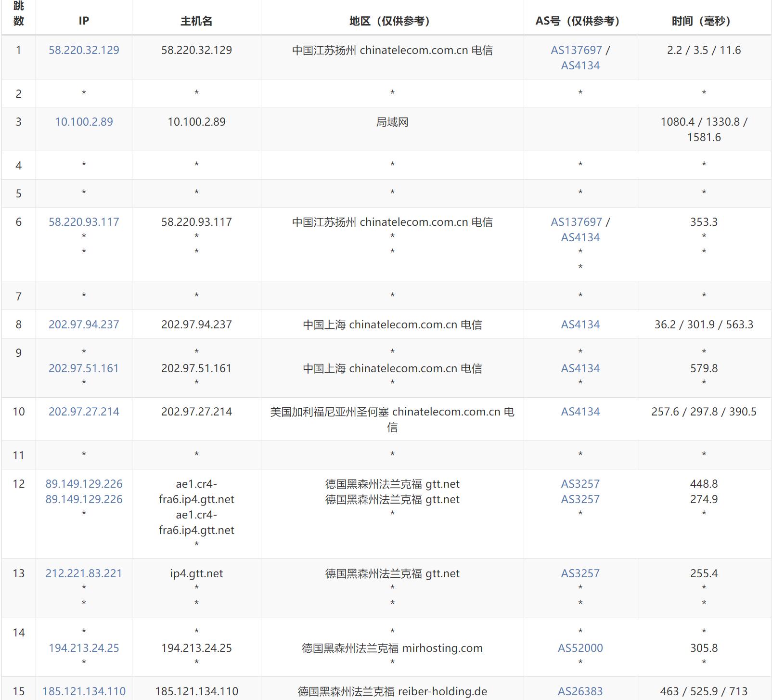Select time value 463 / 525.9 / 713
772x700 pixels.
pos(704,691)
